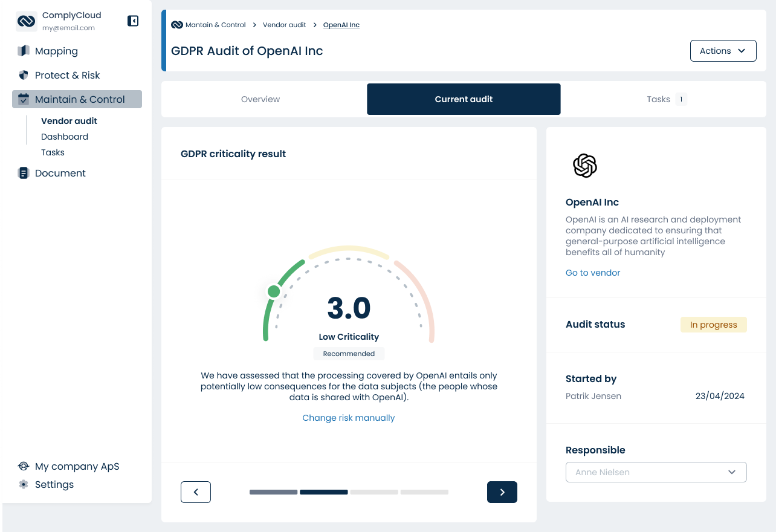Image resolution: width=776 pixels, height=532 pixels.
Task: Go to previous step with left arrow
Action: [196, 492]
